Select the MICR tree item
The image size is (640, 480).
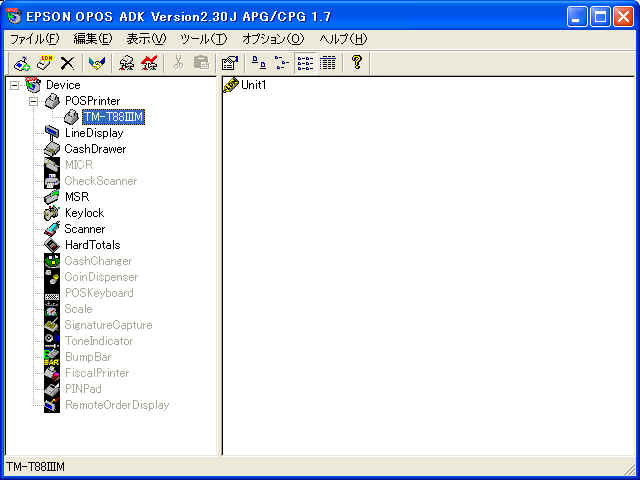click(79, 165)
